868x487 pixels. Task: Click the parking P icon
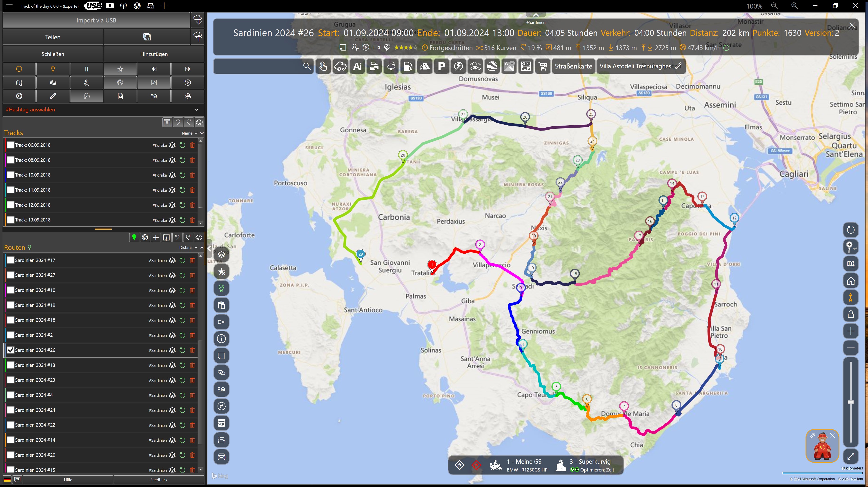tap(441, 66)
